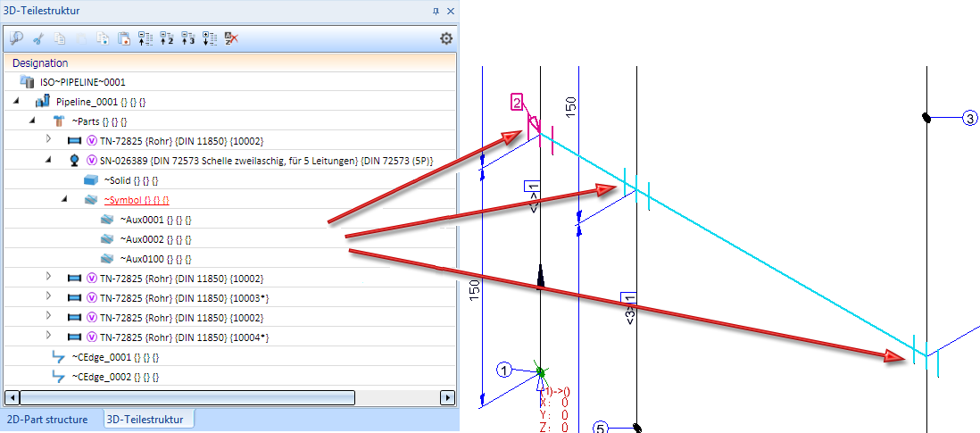Open the gear settings of 3D-Teilestruktur
The image size is (980, 433).
(445, 38)
